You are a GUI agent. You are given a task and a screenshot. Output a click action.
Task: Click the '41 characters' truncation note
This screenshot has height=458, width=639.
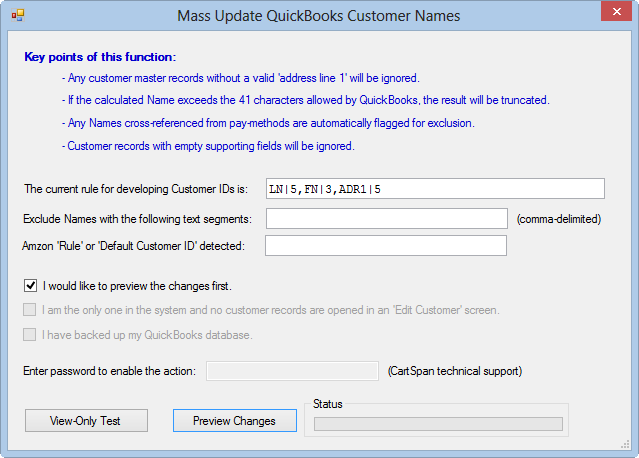[306, 100]
